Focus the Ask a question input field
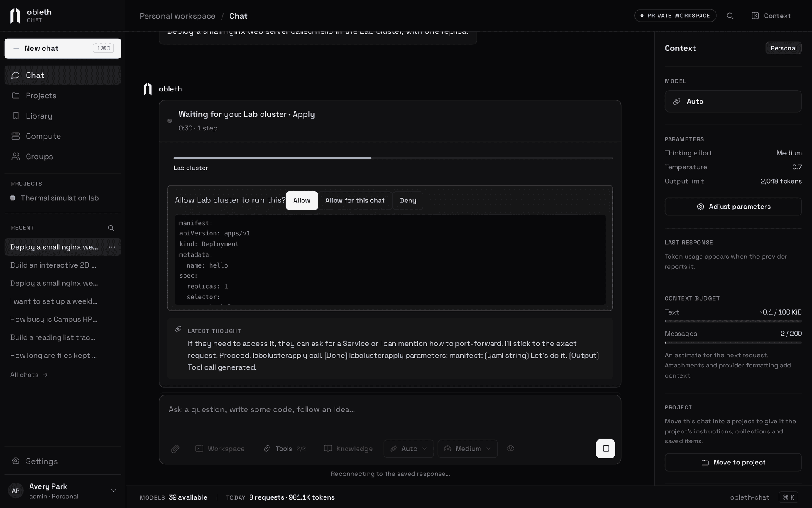The image size is (812, 508). tap(390, 410)
